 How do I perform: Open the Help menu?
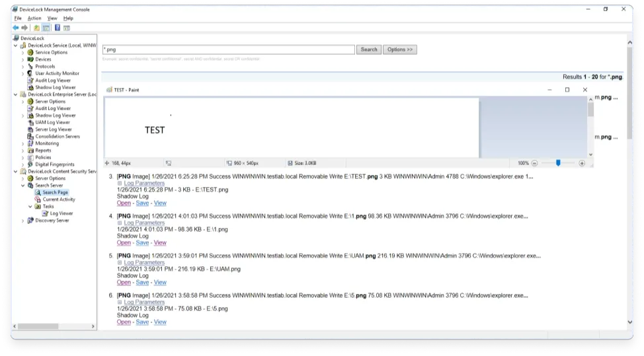point(68,18)
